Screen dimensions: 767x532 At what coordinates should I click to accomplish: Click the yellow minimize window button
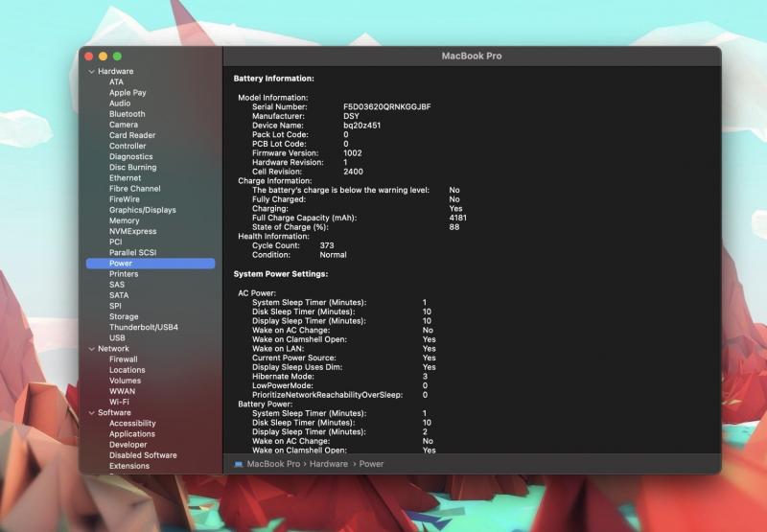point(104,57)
